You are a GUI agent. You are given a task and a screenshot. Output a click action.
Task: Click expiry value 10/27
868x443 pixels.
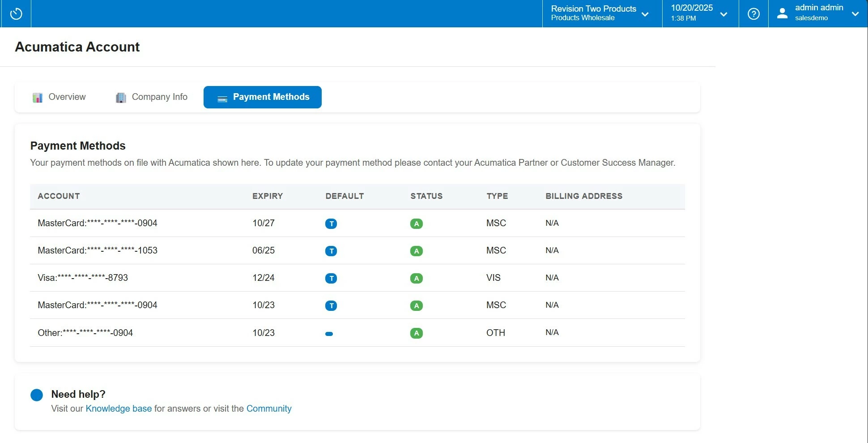tap(264, 223)
